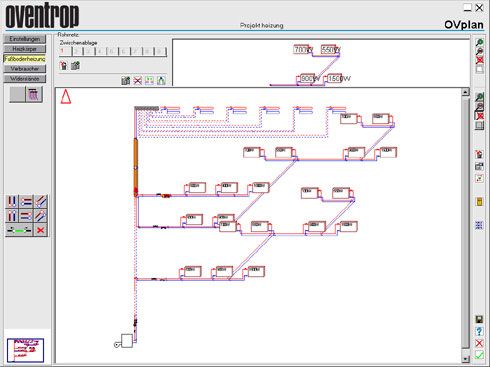This screenshot has height=367, width=490.
Task: Click the red paste-from-clipboard icon under Zwischenablage
Action: point(63,65)
